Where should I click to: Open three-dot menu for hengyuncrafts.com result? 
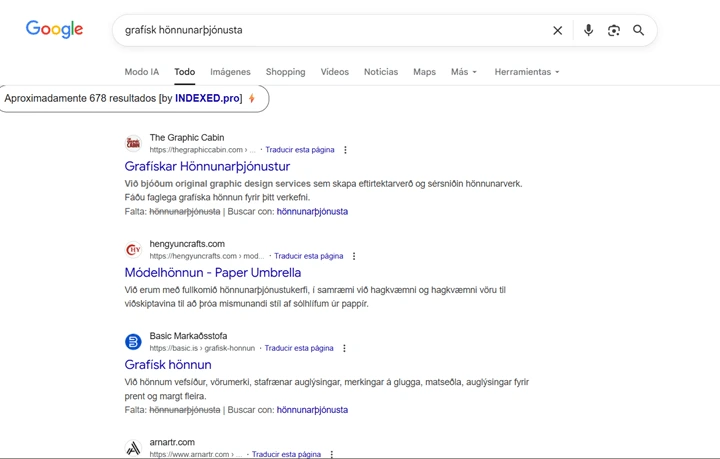(354, 256)
